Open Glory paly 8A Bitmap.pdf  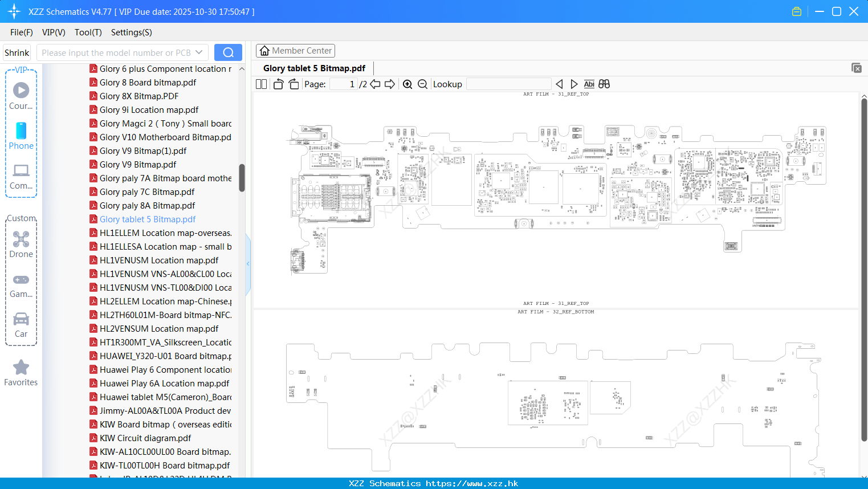147,206
